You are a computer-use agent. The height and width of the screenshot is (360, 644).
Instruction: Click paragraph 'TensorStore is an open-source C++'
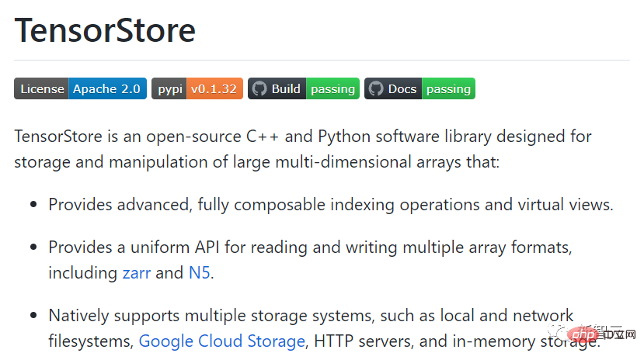pos(303,149)
